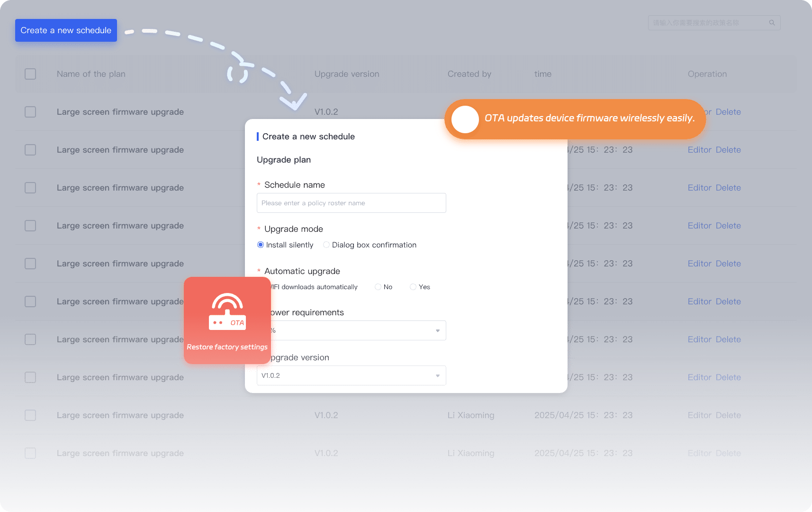The image size is (812, 512).
Task: Choose "No" for WIFI automatic download
Action: [378, 287]
